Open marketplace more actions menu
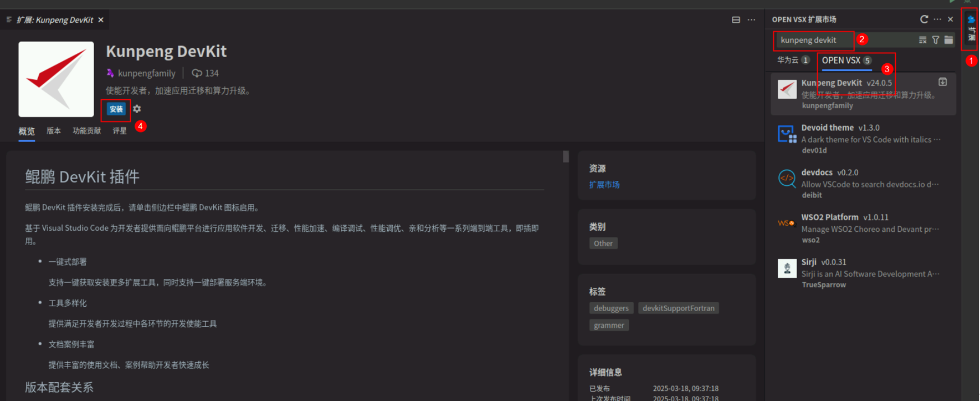Screen dimensions: 980x401 pos(937,19)
